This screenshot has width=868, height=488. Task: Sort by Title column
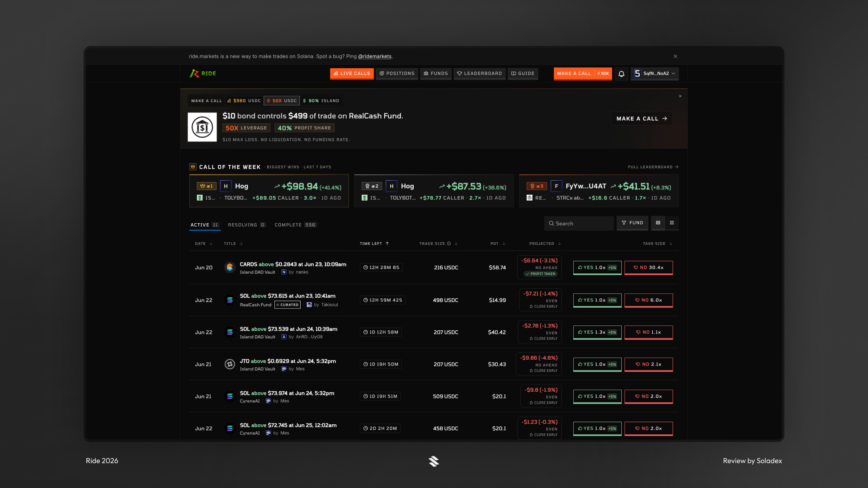click(233, 244)
